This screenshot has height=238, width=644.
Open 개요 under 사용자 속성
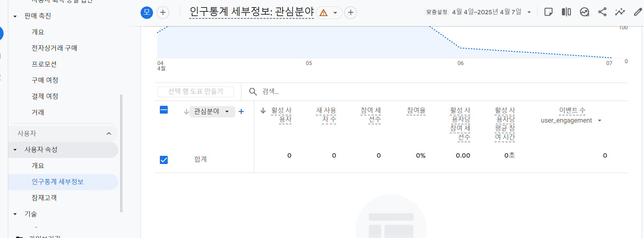pyautogui.click(x=38, y=165)
